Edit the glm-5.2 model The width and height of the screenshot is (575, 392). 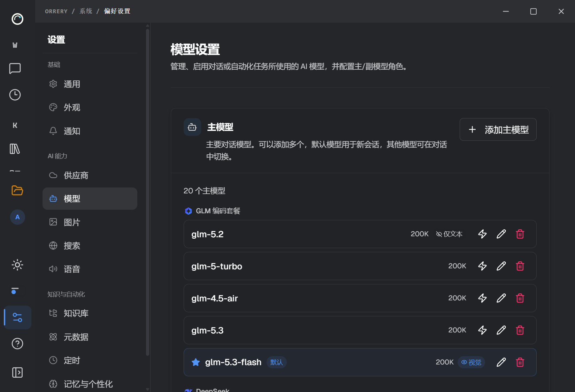(x=501, y=234)
